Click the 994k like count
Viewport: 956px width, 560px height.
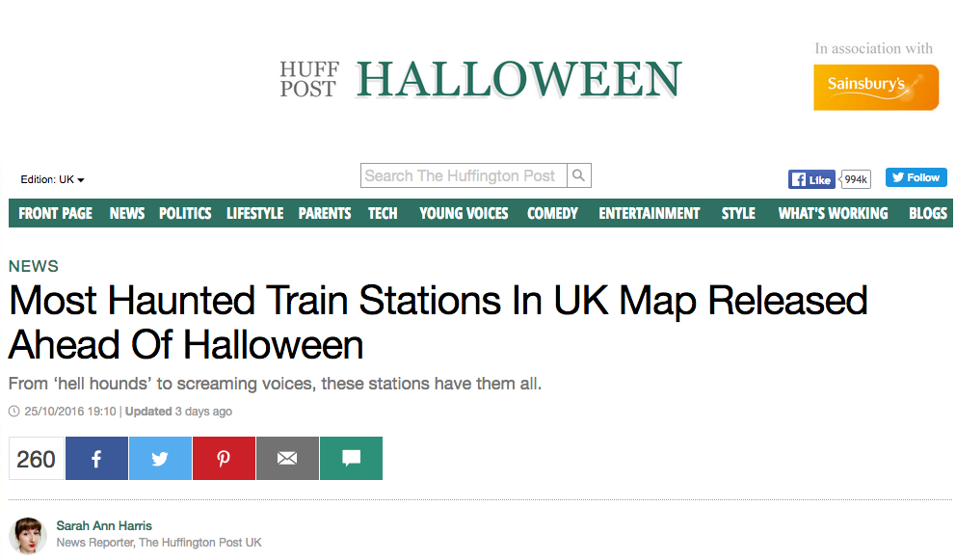coord(856,179)
